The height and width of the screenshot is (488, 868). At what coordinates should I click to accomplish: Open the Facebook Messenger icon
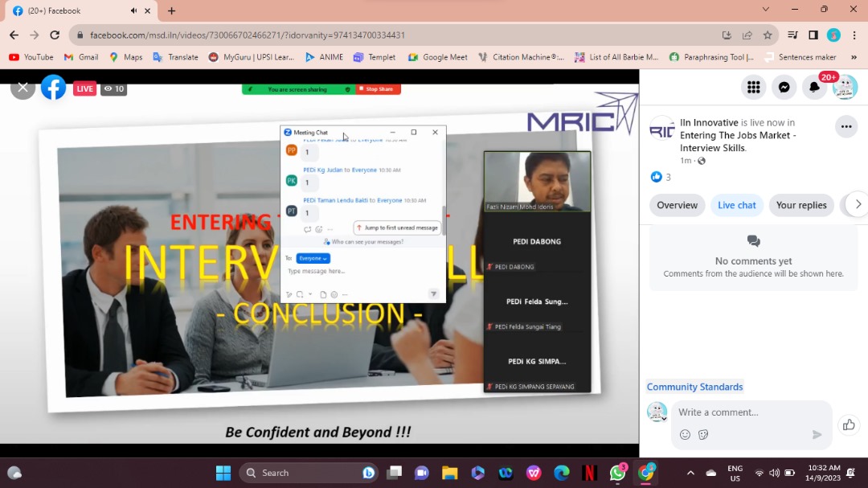[784, 88]
